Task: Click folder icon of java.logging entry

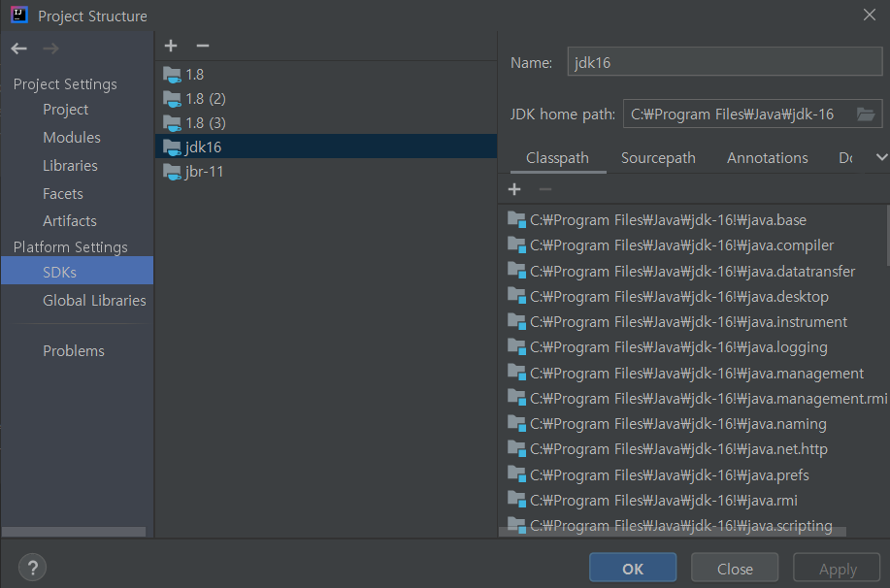Action: [516, 346]
